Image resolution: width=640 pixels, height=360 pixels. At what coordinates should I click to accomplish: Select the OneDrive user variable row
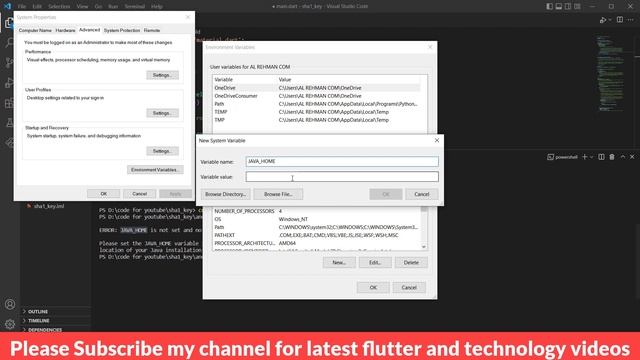[x=316, y=88]
